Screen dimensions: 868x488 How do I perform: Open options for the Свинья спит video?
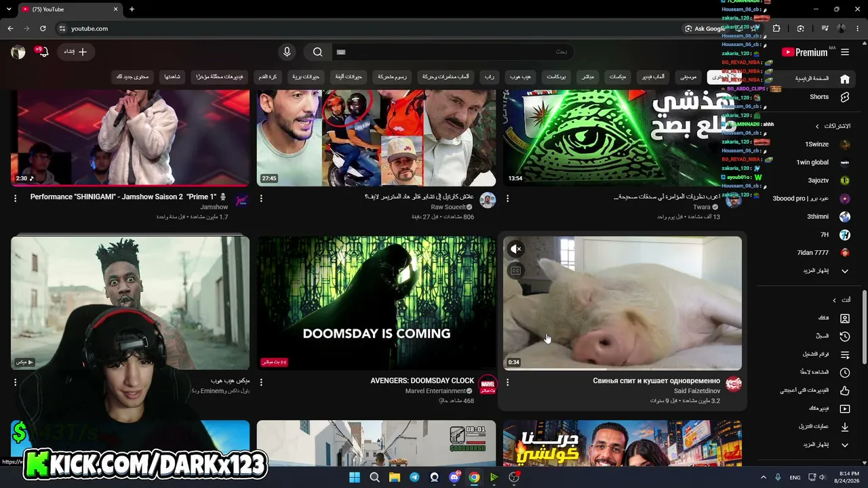point(507,382)
